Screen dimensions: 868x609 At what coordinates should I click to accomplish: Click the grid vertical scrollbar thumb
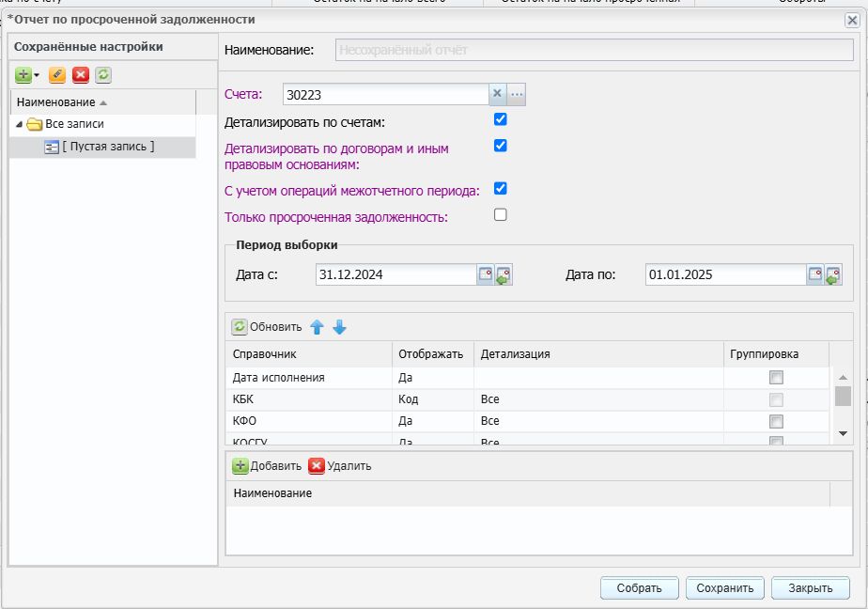pos(843,396)
